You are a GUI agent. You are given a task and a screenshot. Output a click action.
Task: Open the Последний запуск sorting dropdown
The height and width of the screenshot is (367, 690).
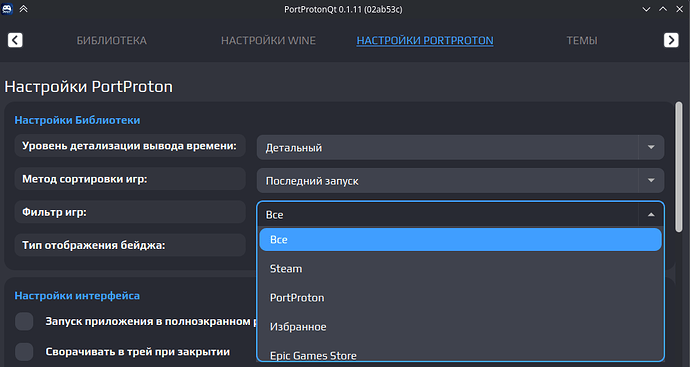click(460, 180)
